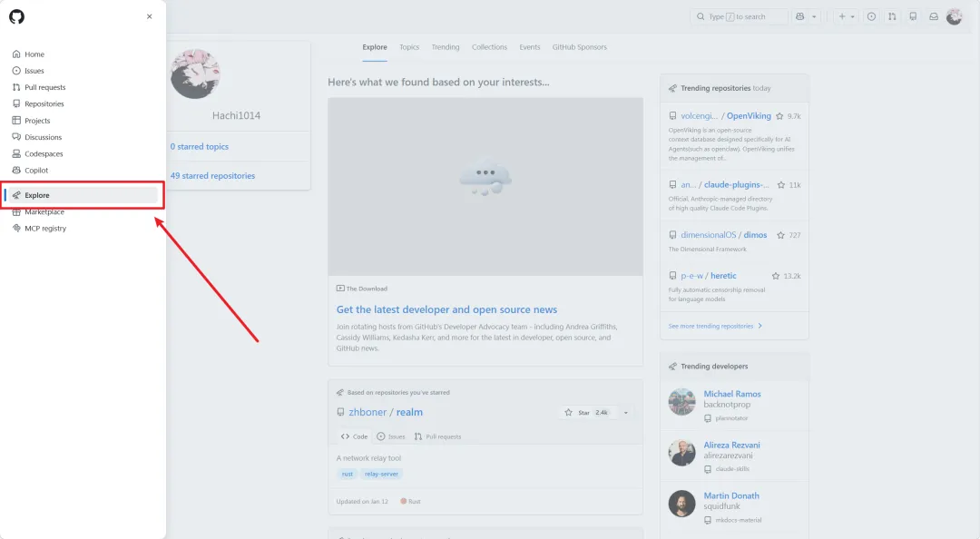Open the zhboner owner link
The image size is (980, 539).
(367, 412)
